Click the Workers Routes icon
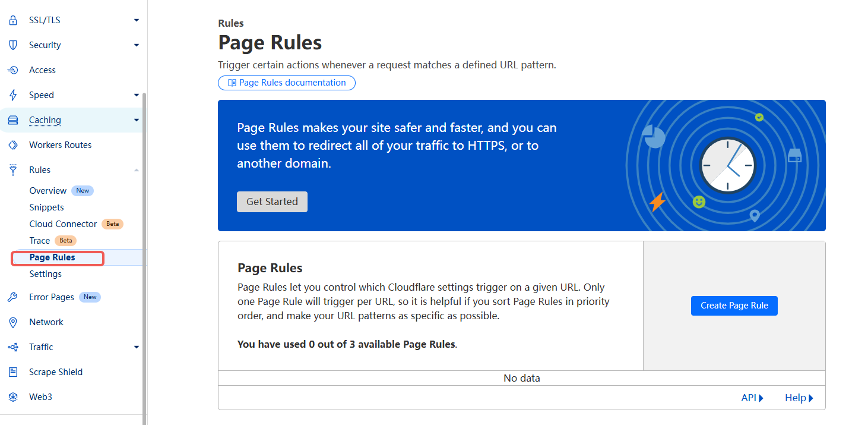The width and height of the screenshot is (868, 425). pyautogui.click(x=13, y=145)
